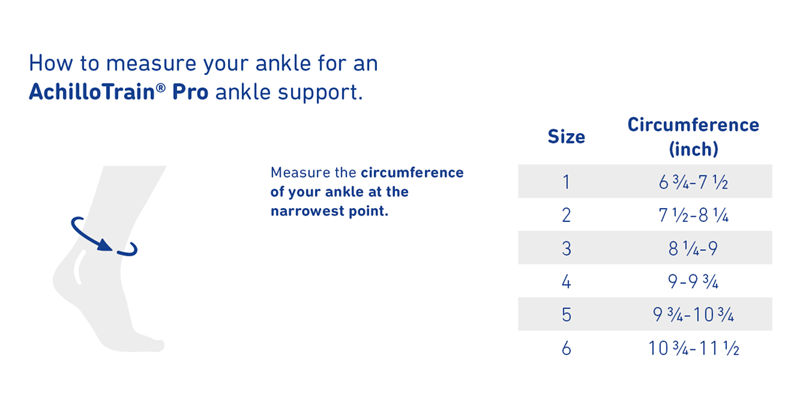The height and width of the screenshot is (400, 800).
Task: Click the grey foot illustration
Action: pyautogui.click(x=110, y=259)
